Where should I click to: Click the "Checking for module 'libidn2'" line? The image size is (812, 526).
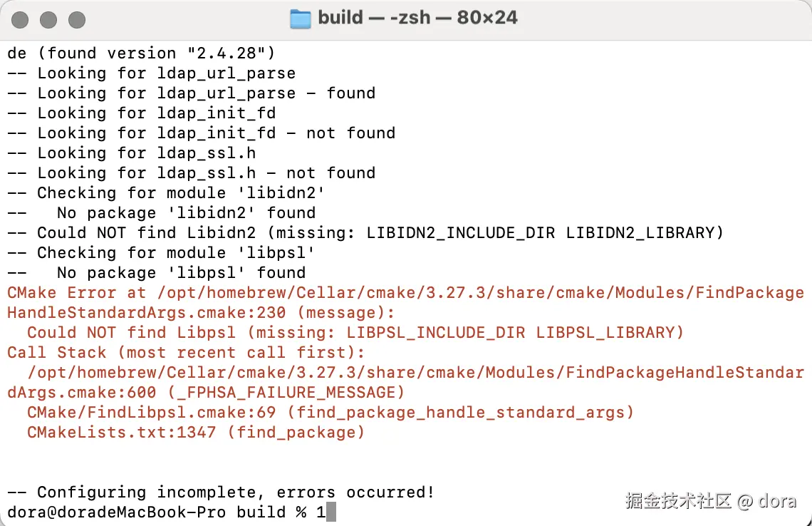click(x=176, y=192)
